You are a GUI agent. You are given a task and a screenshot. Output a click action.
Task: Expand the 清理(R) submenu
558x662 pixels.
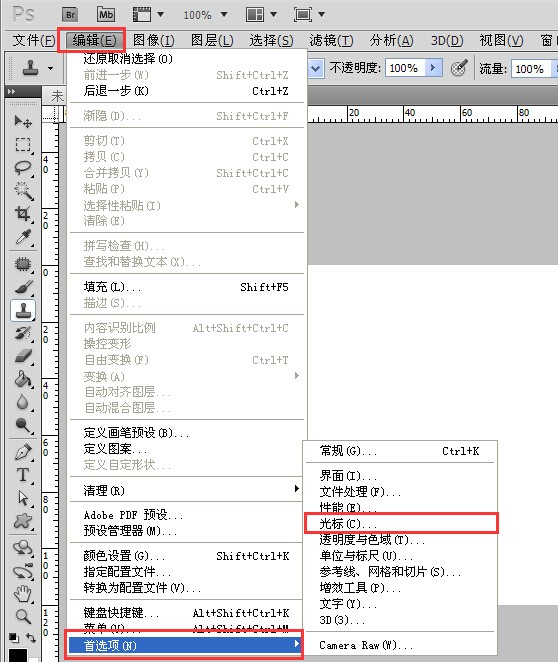coord(187,490)
